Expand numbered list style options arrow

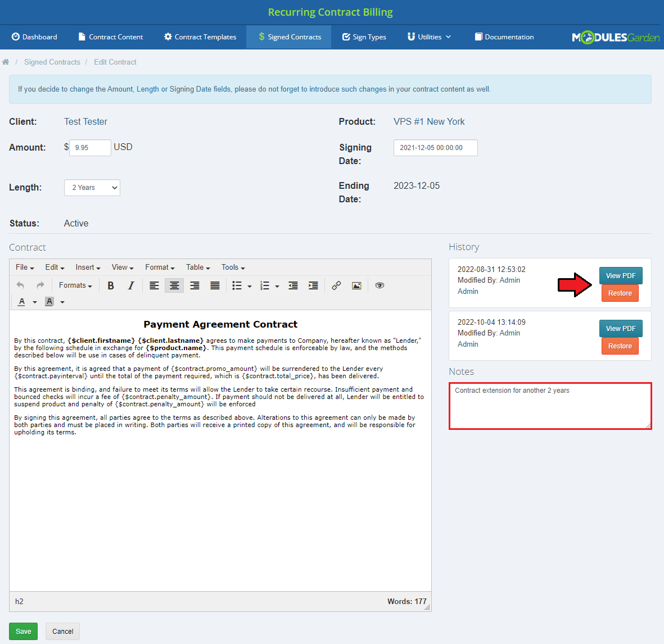277,287
